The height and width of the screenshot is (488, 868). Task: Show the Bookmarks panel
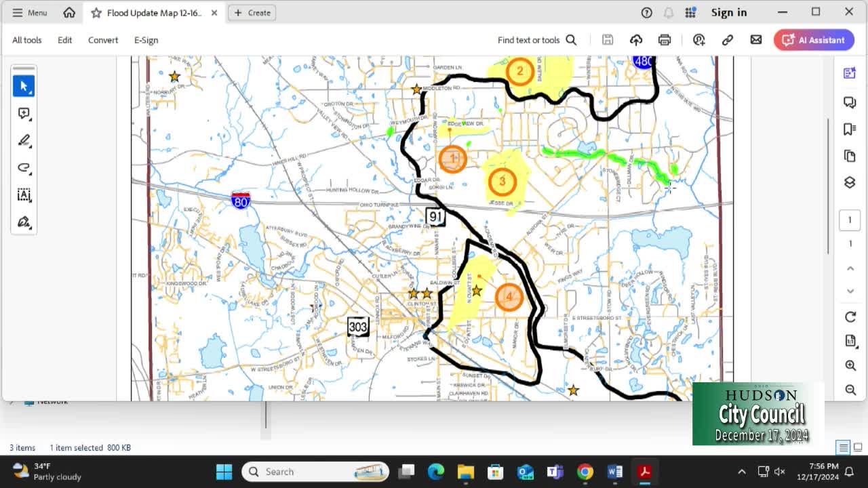[850, 129]
